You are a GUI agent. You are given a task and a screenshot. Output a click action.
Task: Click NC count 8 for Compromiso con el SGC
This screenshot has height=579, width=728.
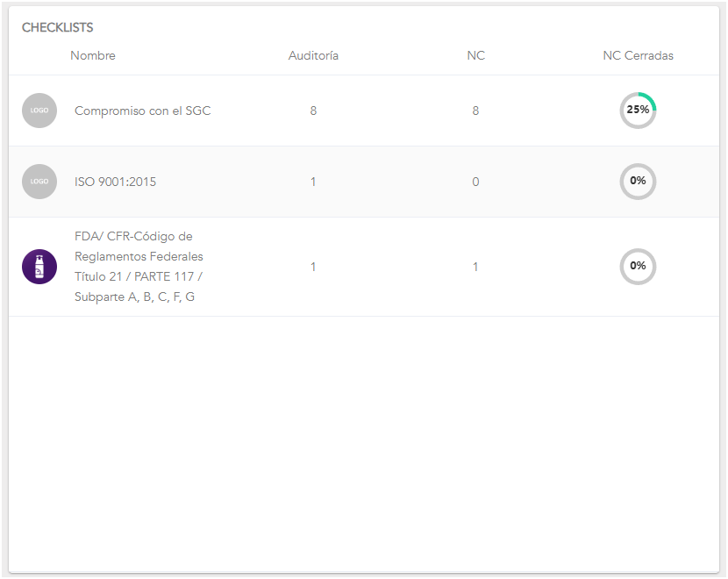475,111
